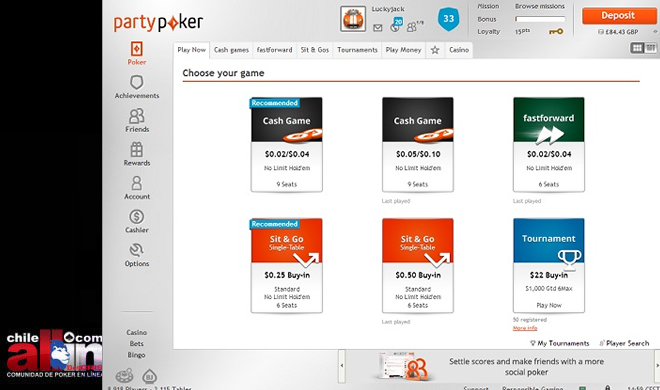Open the More info link under Tournament
Screen dimensions: 660x390
point(525,328)
